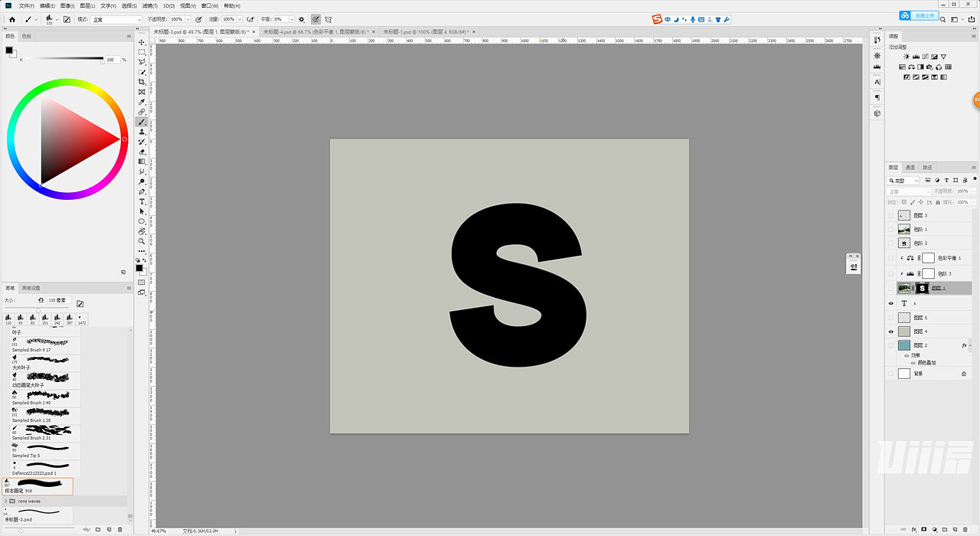The width and height of the screenshot is (980, 536).
Task: Switch to the 色板 tab
Action: (x=26, y=36)
